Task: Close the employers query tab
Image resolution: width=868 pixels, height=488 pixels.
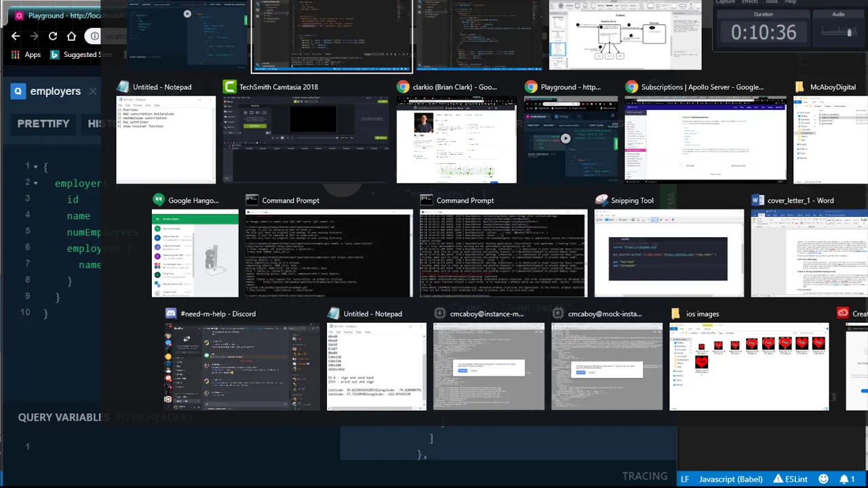Action: (x=93, y=91)
